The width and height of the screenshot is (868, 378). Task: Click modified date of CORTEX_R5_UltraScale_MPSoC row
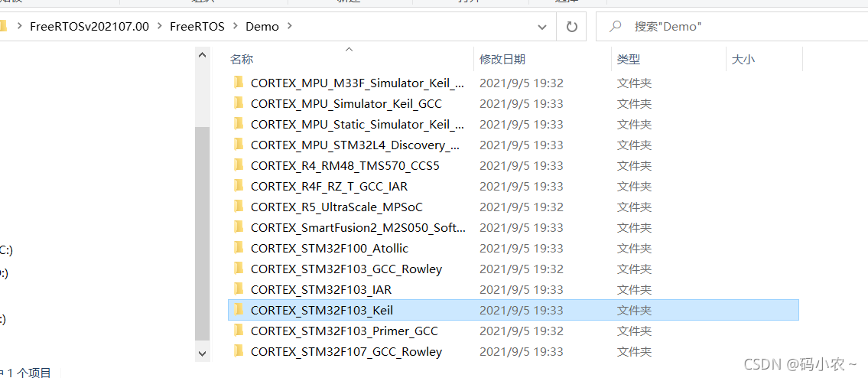pos(521,207)
